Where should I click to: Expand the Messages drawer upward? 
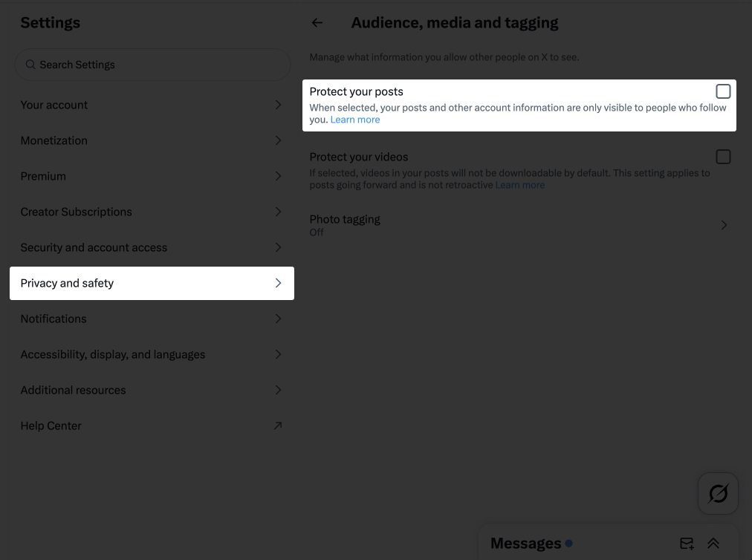point(713,543)
